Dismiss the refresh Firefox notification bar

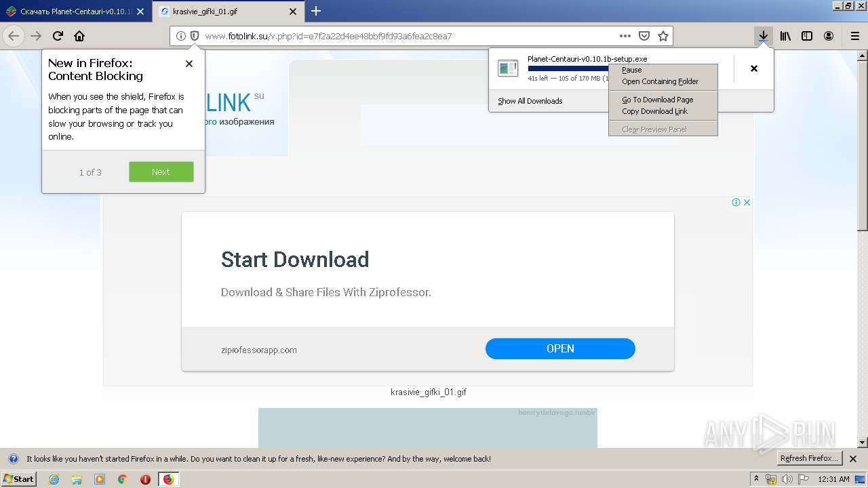pyautogui.click(x=853, y=459)
